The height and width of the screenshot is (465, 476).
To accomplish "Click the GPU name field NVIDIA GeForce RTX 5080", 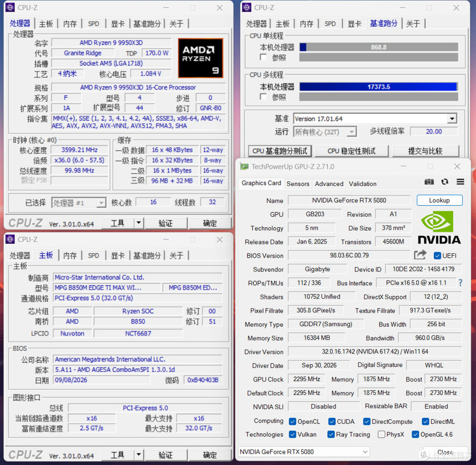I will tap(349, 200).
